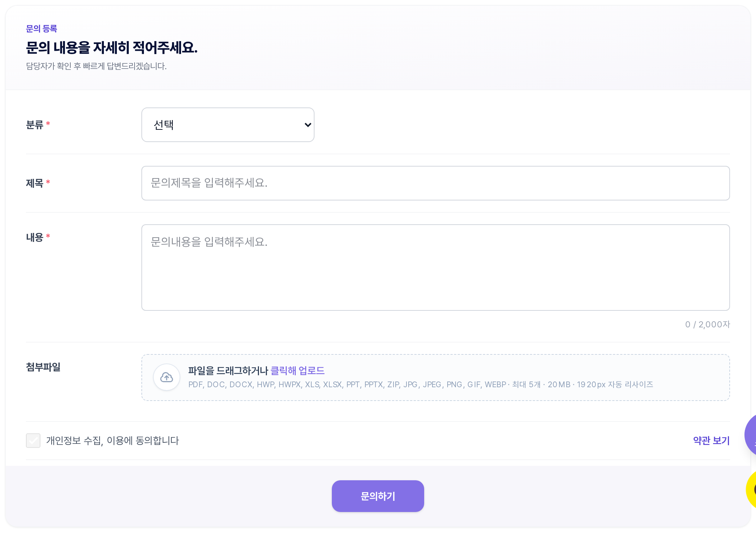Click the cloud upload icon
Viewport: 756px width, 543px height.
[x=167, y=377]
